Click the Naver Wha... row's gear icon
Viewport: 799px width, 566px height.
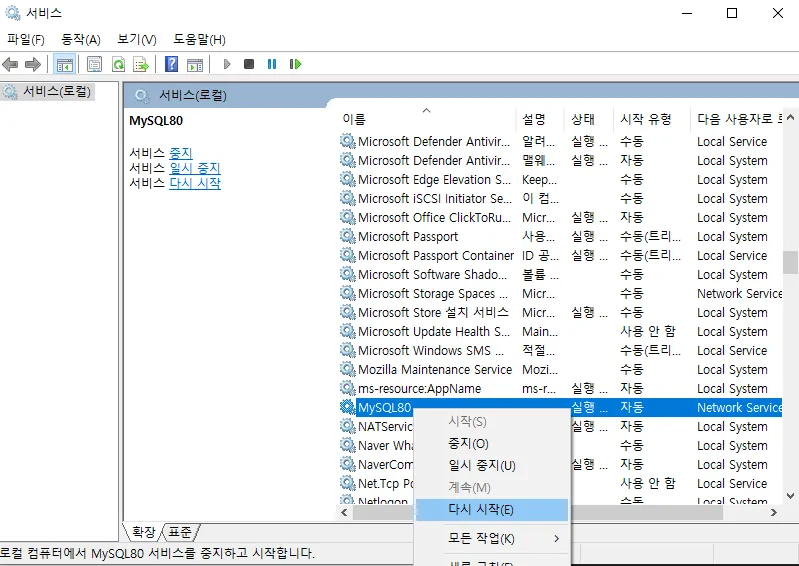coord(348,445)
